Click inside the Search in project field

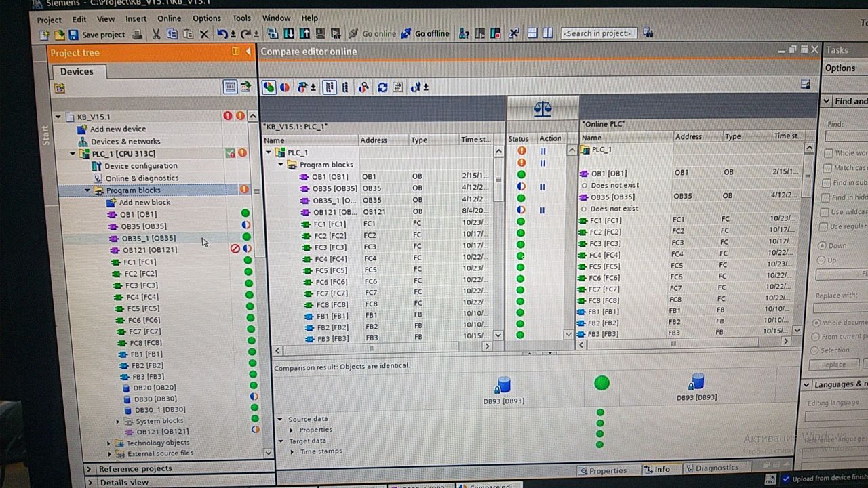pyautogui.click(x=599, y=33)
